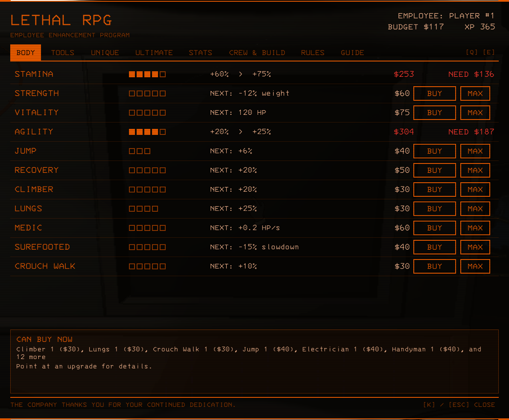The height and width of the screenshot is (420, 509).
Task: Point at the STRENGTH label
Action: coord(37,93)
